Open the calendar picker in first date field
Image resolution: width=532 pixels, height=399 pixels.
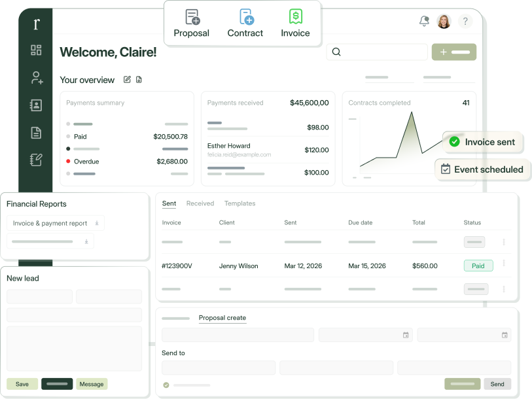[x=406, y=335]
